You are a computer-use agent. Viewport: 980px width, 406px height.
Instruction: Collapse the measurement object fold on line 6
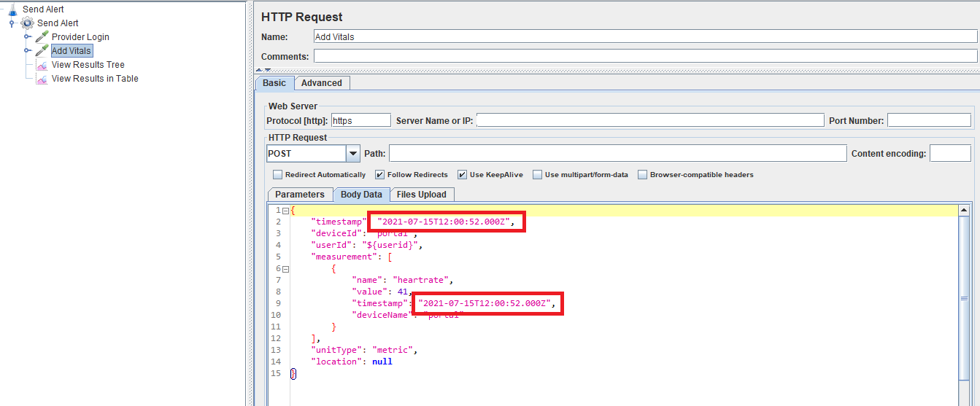(285, 269)
